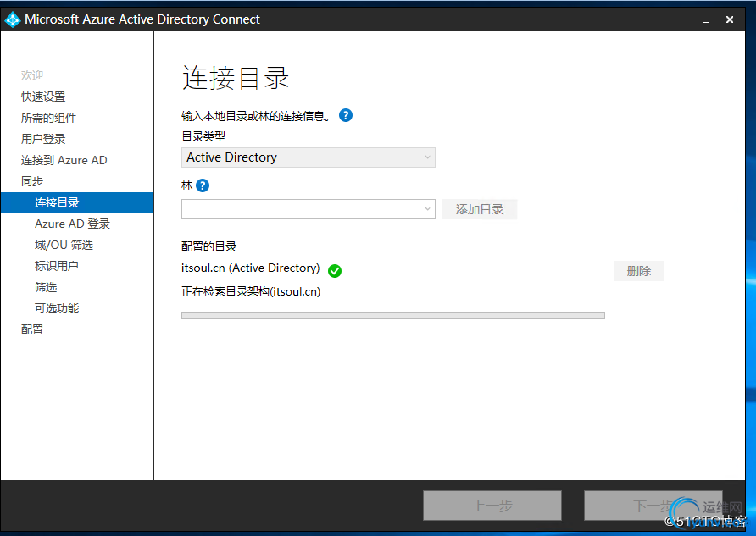Click the 连接目录 page heading
Screen dimensions: 756x536
pos(236,78)
